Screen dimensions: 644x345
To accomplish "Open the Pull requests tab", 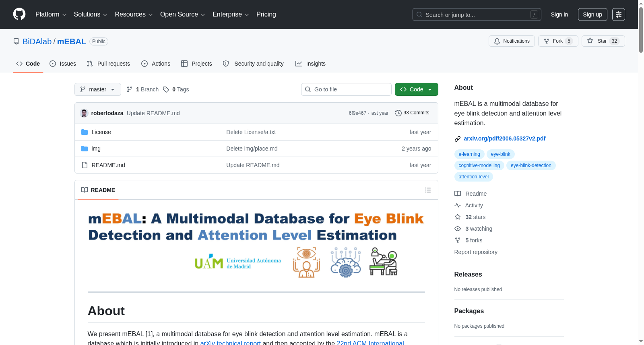I will 108,64.
